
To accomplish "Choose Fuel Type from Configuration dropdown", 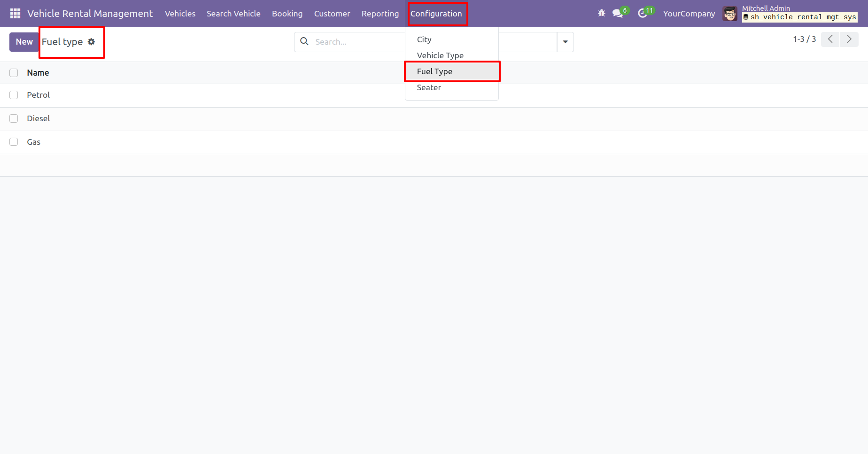I will pos(452,71).
